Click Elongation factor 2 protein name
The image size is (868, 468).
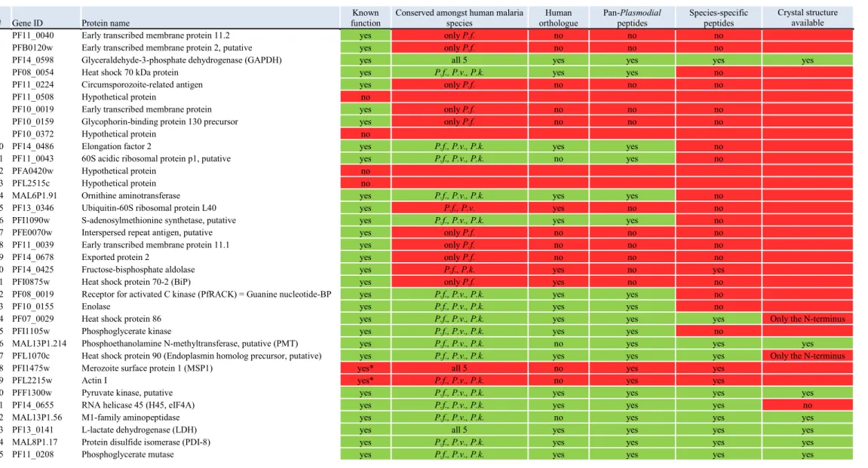pos(116,146)
